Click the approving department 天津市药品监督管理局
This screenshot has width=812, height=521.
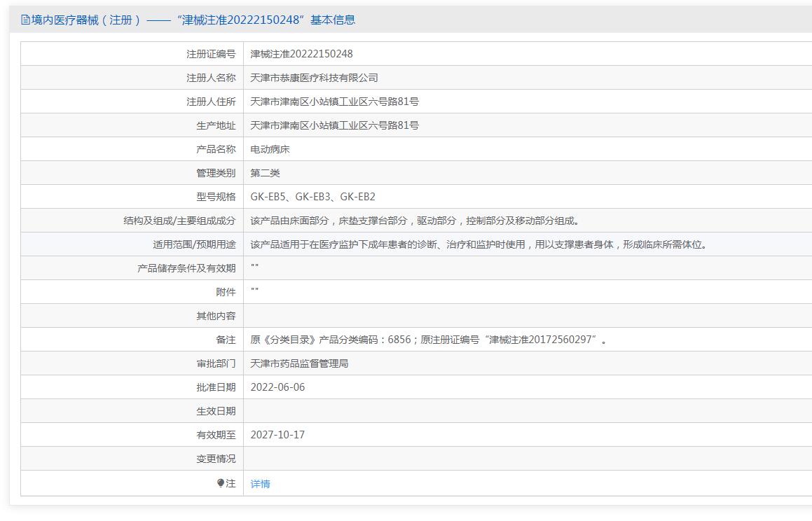point(299,363)
